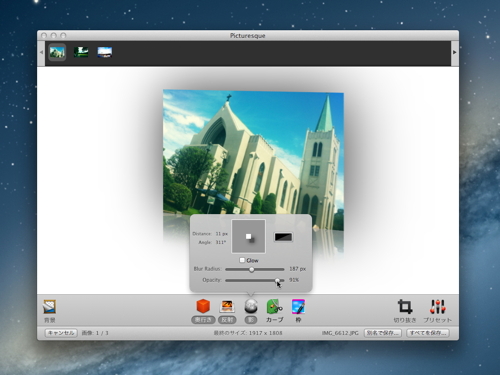The height and width of the screenshot is (375, 500).
Task: Open the カーブ curve tool icon
Action: pos(274,306)
